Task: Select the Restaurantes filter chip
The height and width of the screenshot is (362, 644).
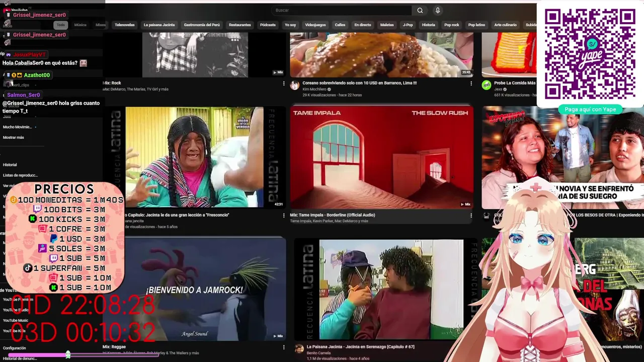Action: (x=240, y=25)
